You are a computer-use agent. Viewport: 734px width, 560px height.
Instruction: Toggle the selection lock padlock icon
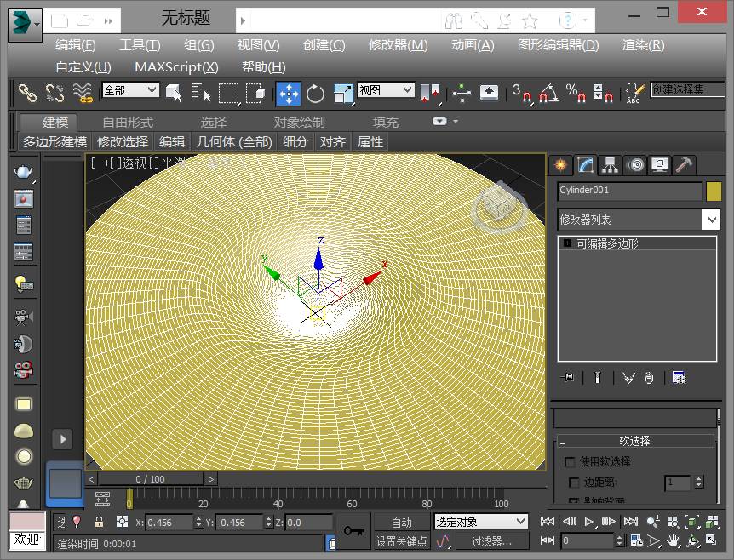tap(99, 522)
